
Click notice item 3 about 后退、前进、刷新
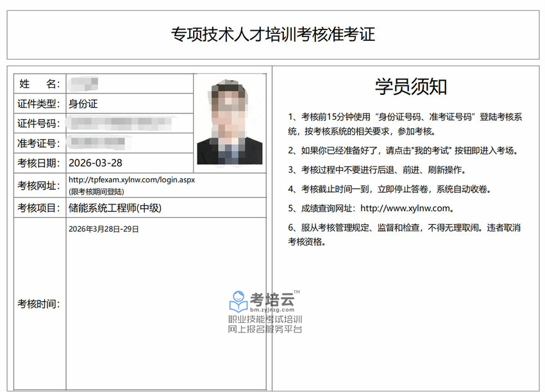377,170
